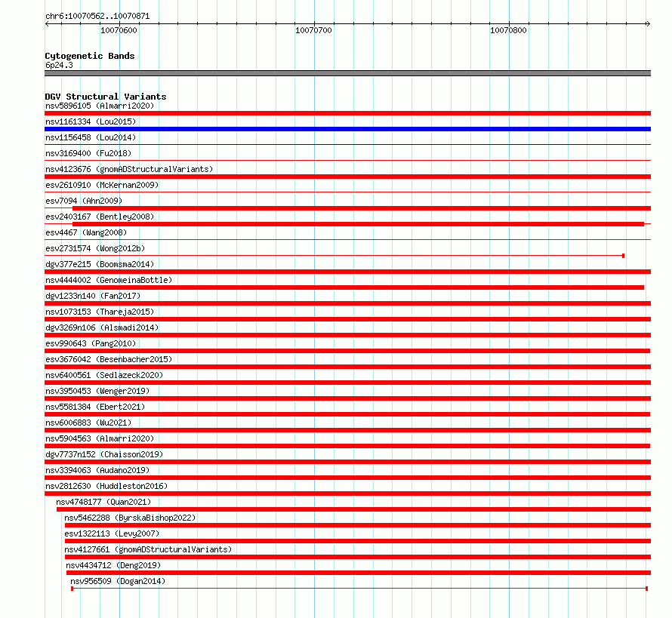This screenshot has height=618, width=672.
Task: Open variant esv1322113 (Levy2007)
Action: 112,533
